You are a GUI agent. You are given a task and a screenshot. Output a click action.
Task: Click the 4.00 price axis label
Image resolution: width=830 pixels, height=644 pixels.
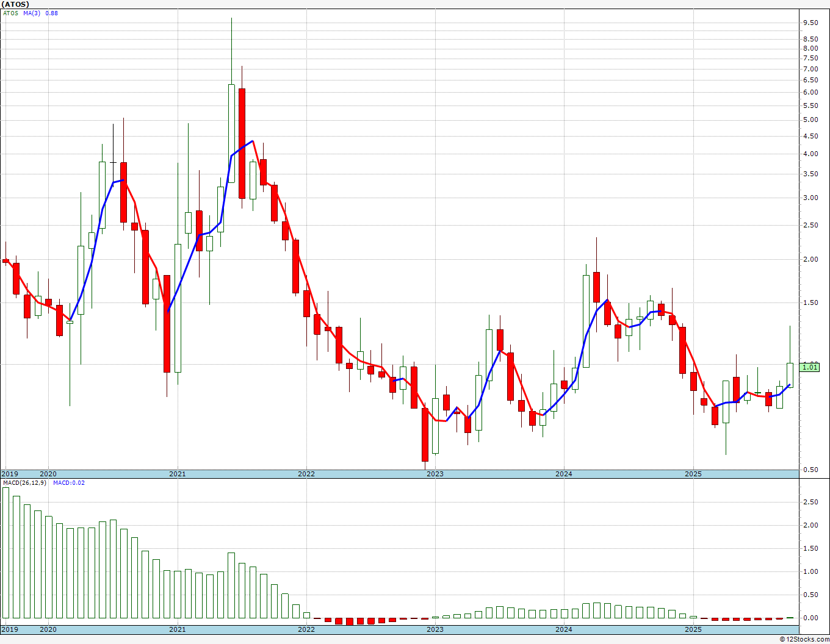pyautogui.click(x=810, y=154)
